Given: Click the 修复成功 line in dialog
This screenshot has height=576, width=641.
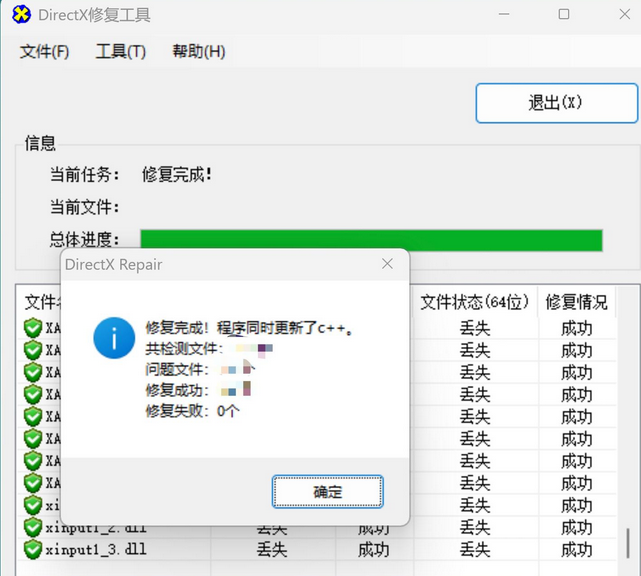Looking at the screenshot, I should 198,390.
